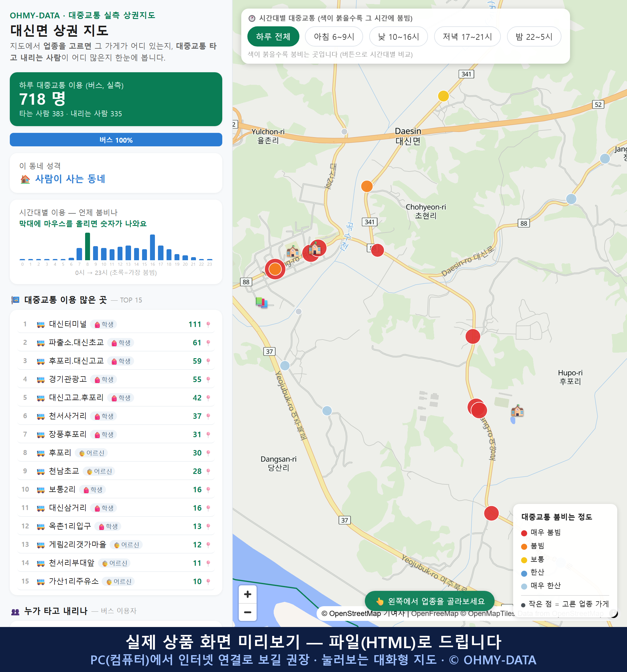The image size is (627, 672).
Task: Click the school building icon near Hupo-ri
Action: pos(517,411)
